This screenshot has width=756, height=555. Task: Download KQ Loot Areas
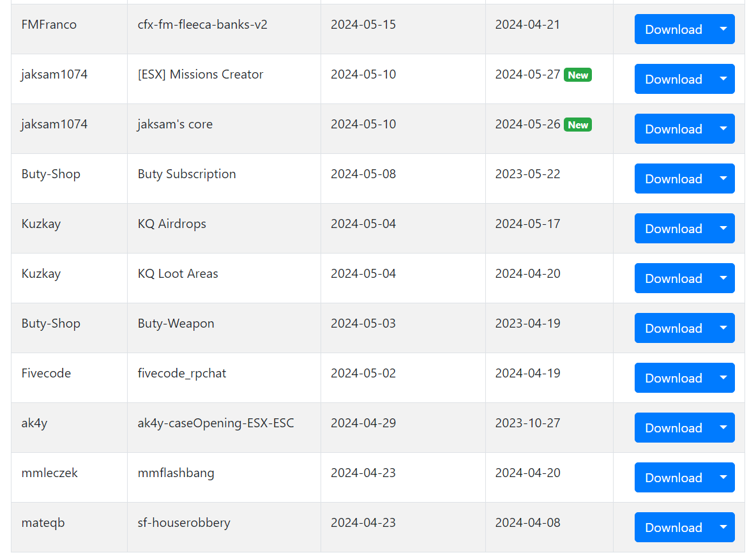point(673,278)
